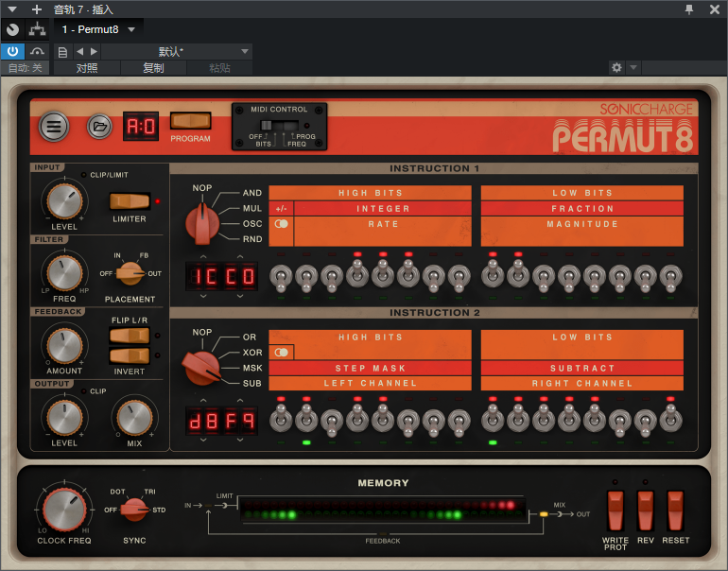
Task: Pin the plugin window
Action: 689,9
